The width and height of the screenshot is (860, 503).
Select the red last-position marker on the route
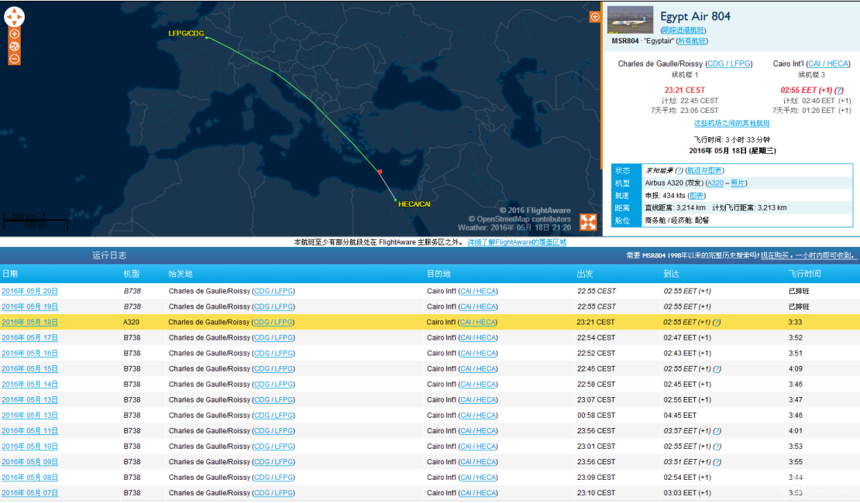point(380,172)
